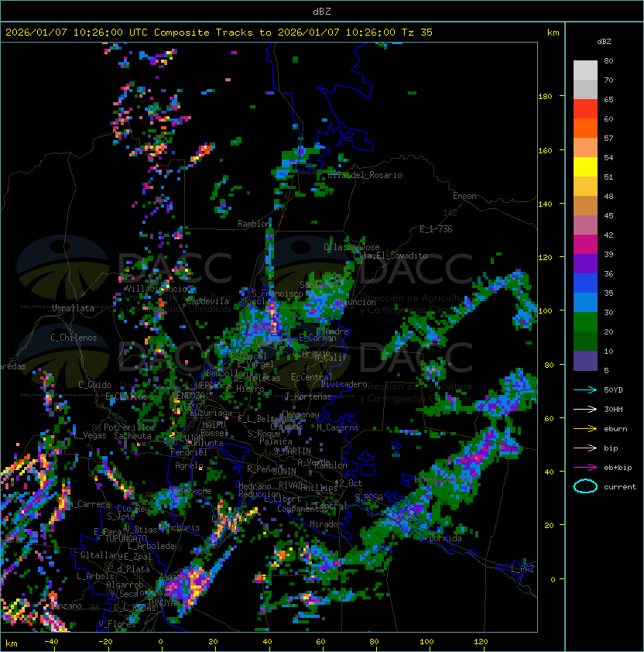Click the 'L_PAZ' map label
Screen dimensions: 644x652
[522, 569]
